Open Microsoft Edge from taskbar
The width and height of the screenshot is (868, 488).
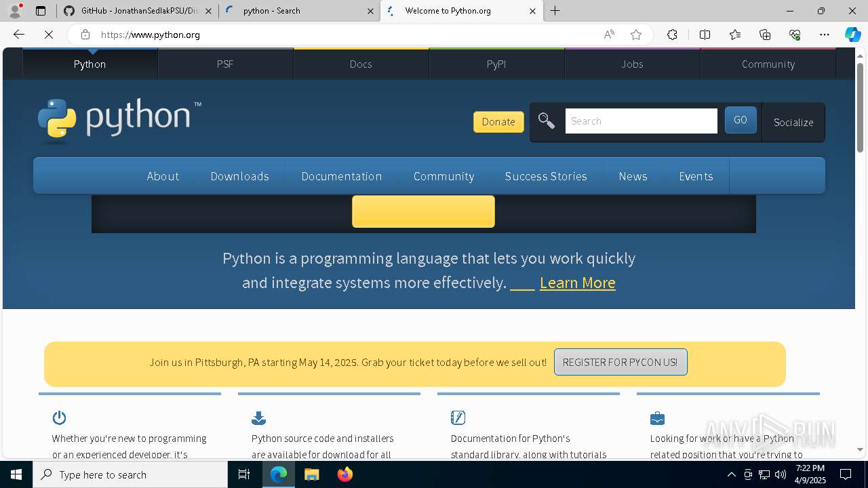[279, 474]
